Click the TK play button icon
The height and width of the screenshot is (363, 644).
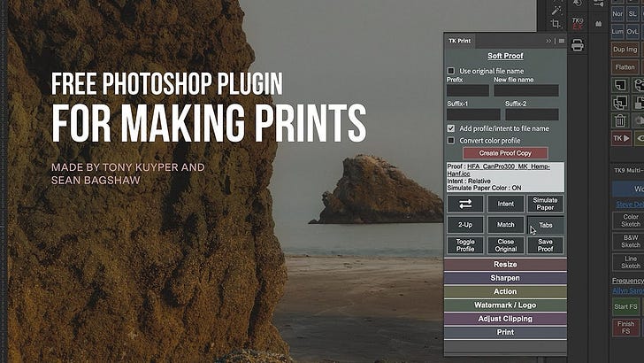tap(621, 138)
